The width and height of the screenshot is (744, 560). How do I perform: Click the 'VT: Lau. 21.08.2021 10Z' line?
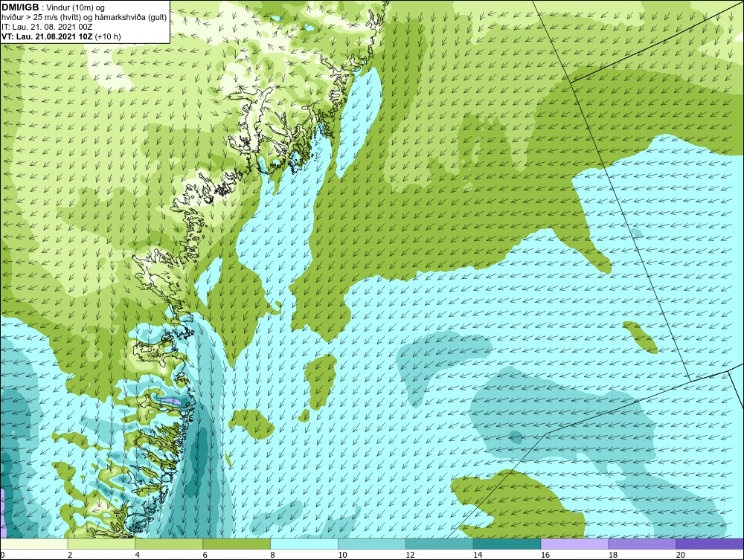[48, 36]
